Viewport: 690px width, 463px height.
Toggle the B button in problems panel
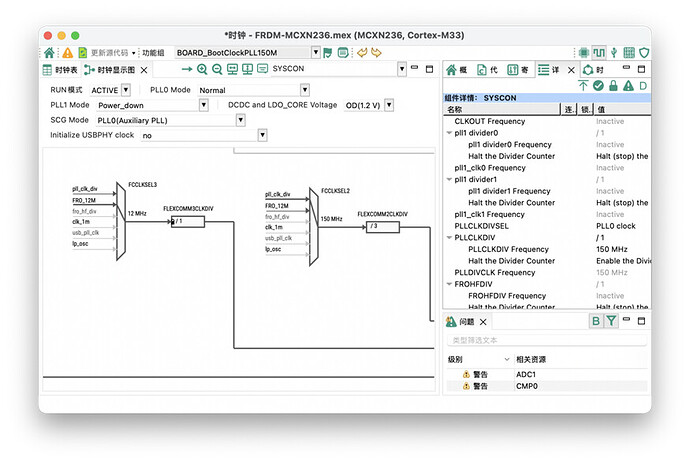point(596,321)
